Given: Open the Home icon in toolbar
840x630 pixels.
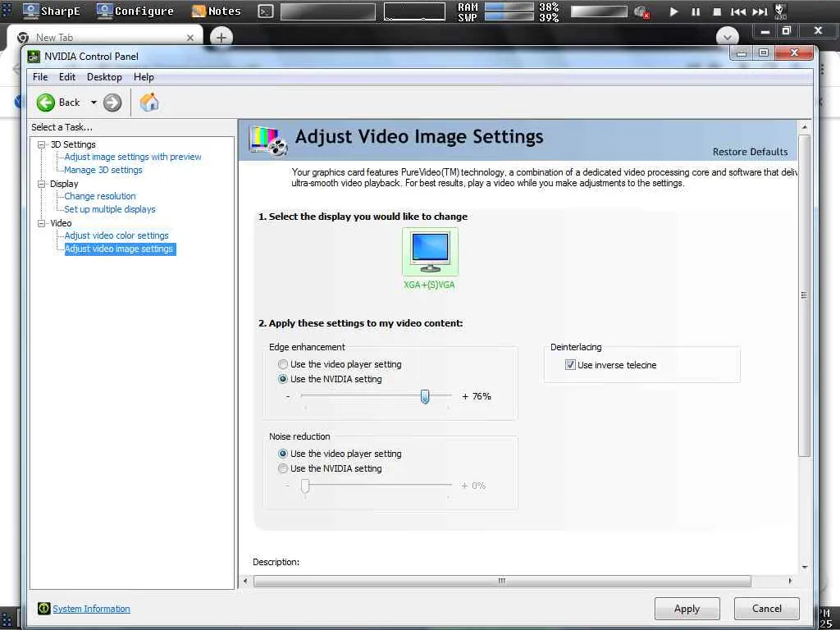Looking at the screenshot, I should click(x=149, y=102).
